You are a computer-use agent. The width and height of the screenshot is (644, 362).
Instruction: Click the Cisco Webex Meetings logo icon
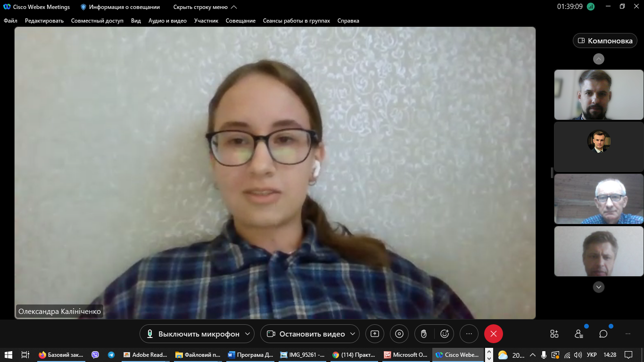pos(7,7)
